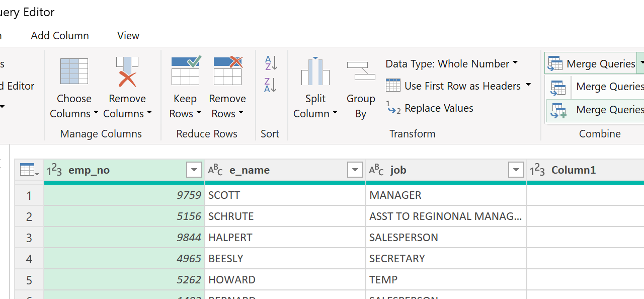Click the table corner select-all icon
The width and height of the screenshot is (644, 299).
tap(29, 170)
